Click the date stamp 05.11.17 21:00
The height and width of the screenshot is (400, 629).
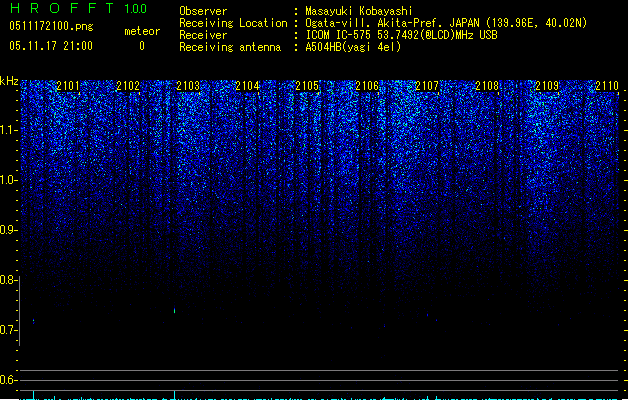pos(51,46)
